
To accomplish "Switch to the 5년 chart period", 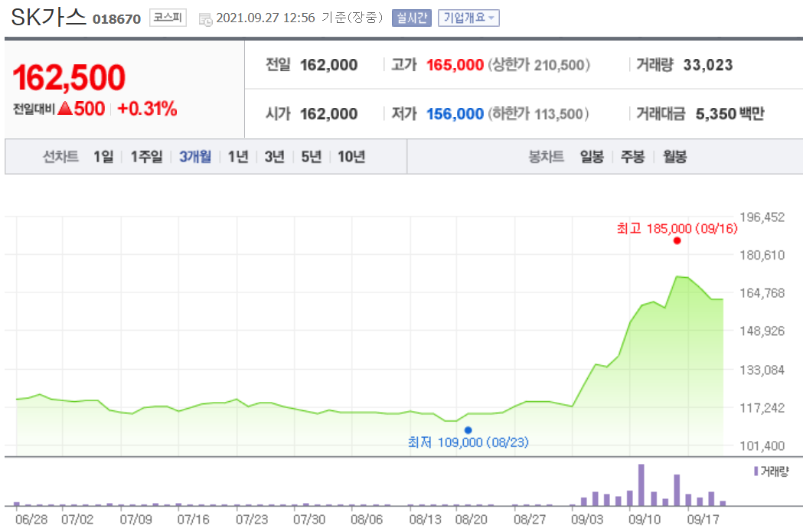I will click(x=311, y=157).
